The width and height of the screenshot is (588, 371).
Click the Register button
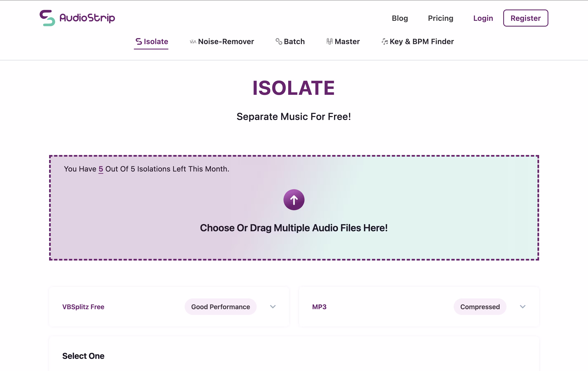(525, 18)
